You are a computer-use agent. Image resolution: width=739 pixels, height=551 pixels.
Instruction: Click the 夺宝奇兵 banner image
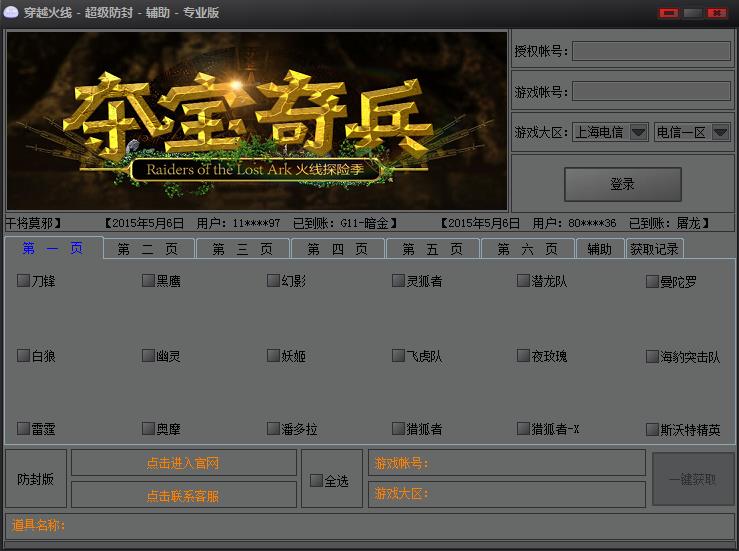pos(257,121)
